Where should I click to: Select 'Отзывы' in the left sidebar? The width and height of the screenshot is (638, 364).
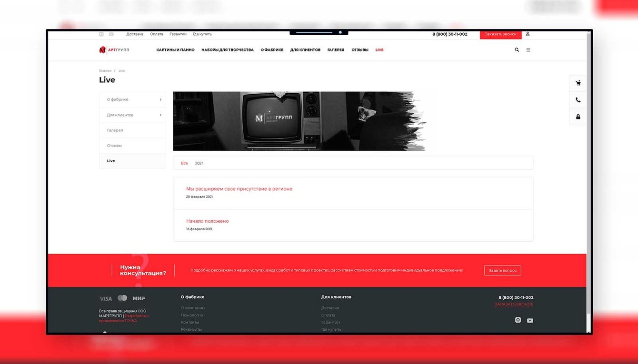coord(132,146)
